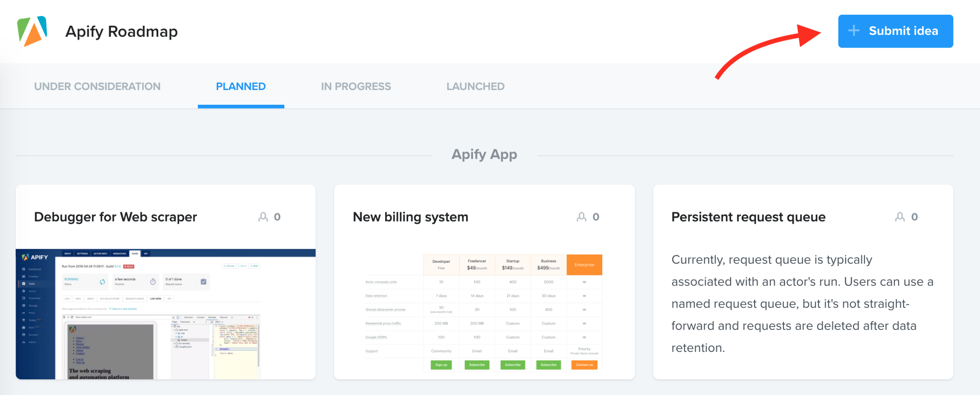This screenshot has height=395, width=980.
Task: Click vote count on Persistent request queue
Action: 914,217
